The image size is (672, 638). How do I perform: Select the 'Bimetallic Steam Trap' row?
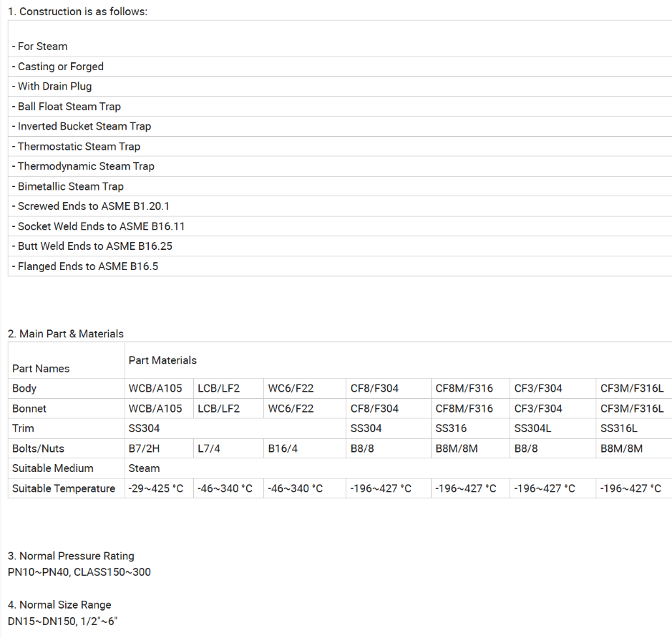(340, 186)
